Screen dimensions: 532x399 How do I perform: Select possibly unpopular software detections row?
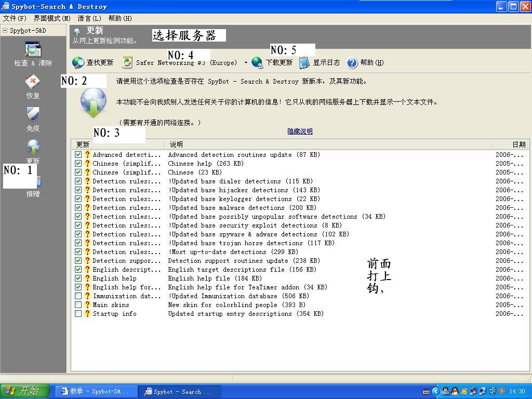[x=299, y=217]
